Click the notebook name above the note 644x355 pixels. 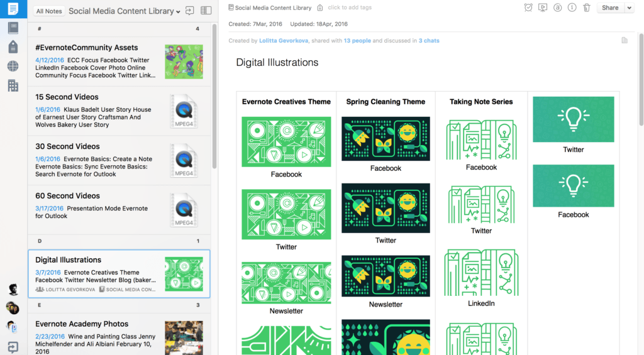coord(273,8)
